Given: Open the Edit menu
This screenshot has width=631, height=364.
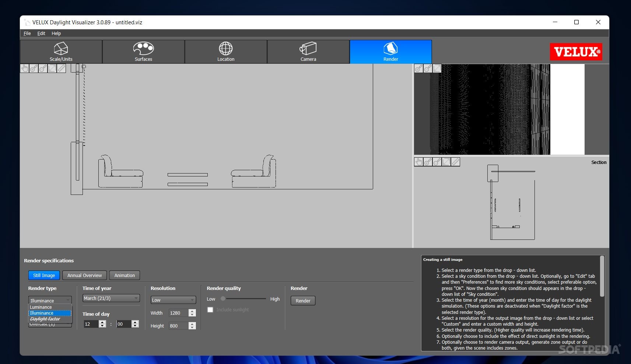Looking at the screenshot, I should tap(41, 33).
